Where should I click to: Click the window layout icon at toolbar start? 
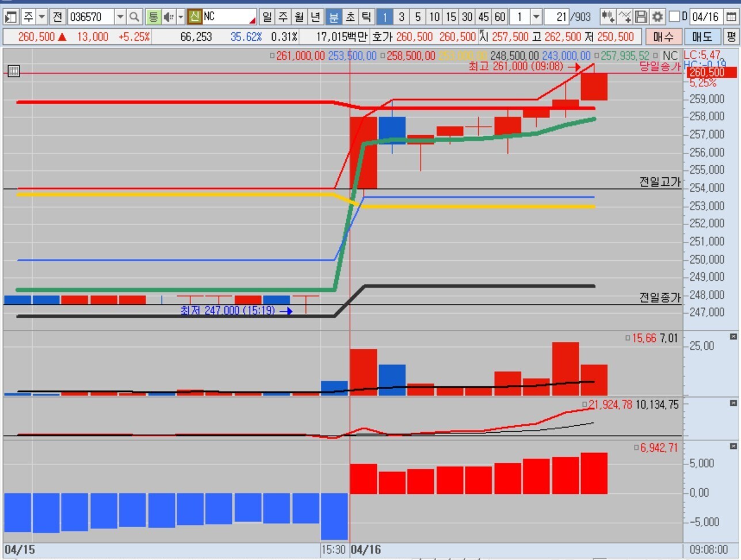click(x=11, y=17)
